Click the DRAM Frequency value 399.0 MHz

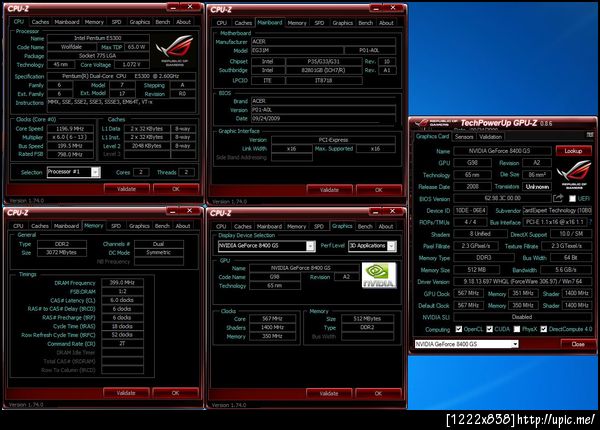point(122,283)
